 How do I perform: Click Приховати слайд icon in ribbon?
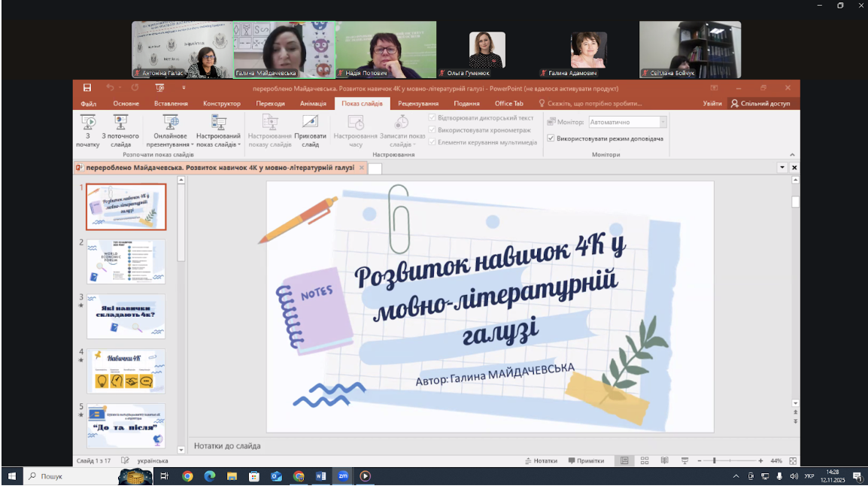[x=310, y=123]
